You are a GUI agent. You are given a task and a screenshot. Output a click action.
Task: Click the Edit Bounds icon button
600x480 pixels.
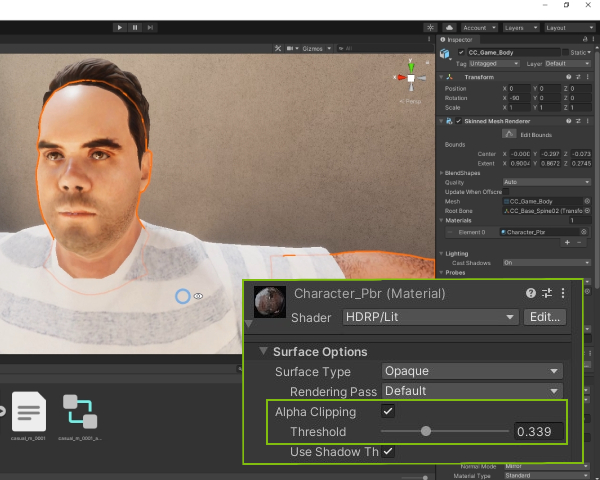(509, 133)
